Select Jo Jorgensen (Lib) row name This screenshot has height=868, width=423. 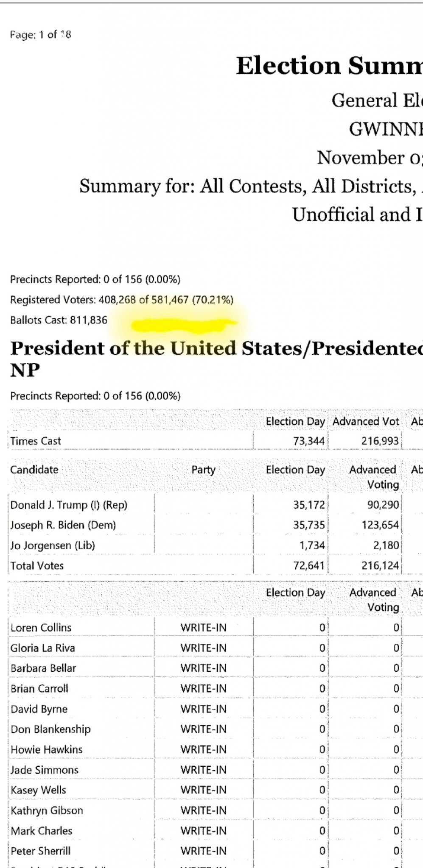tap(53, 545)
